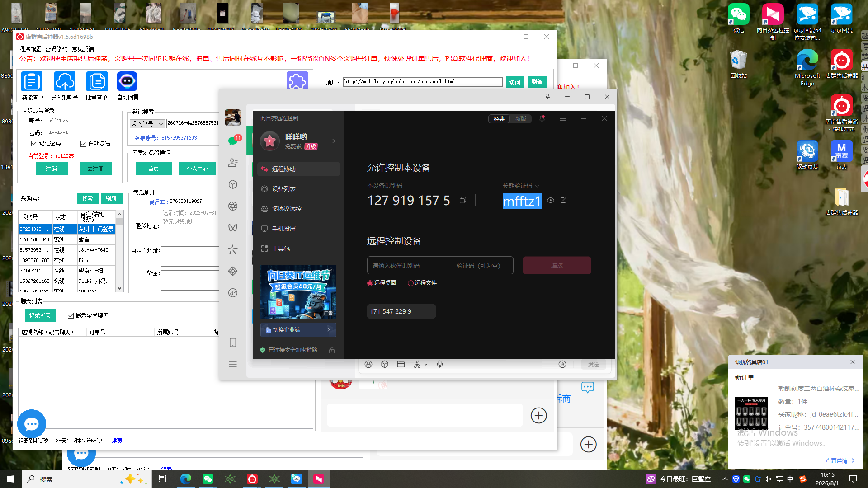Click the Windows Start button
The image size is (868, 488).
tap(11, 479)
